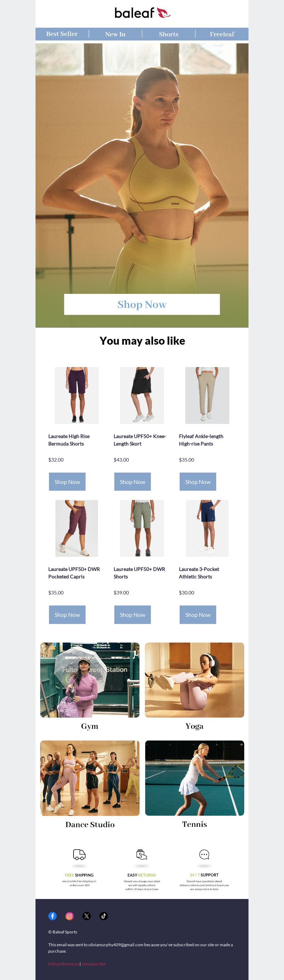Click the free shipping truck icon
Viewport: 284px width, 980px height.
79,855
